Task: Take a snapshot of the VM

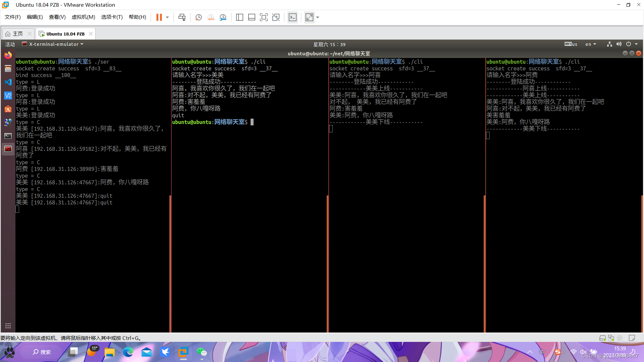Action: click(x=198, y=17)
